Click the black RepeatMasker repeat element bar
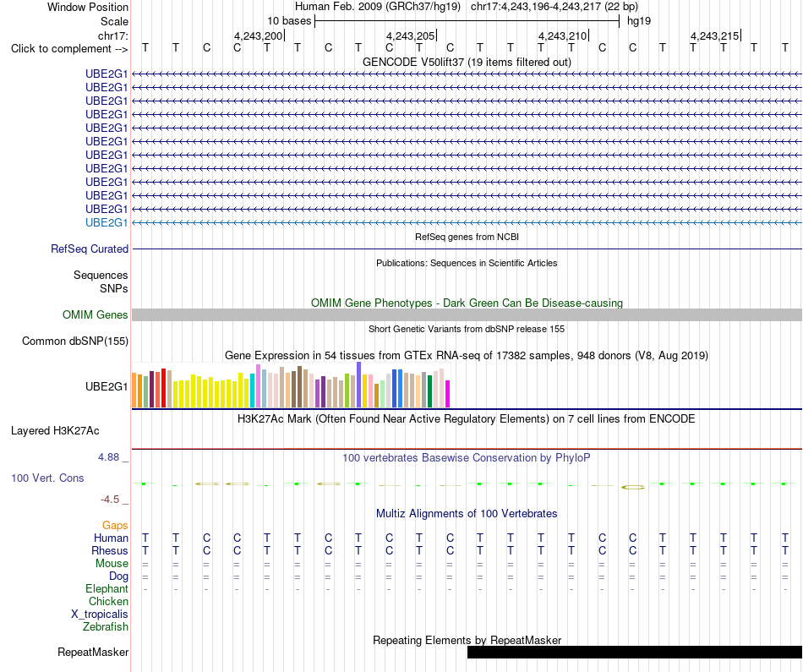This screenshot has width=803, height=672. pos(635,652)
